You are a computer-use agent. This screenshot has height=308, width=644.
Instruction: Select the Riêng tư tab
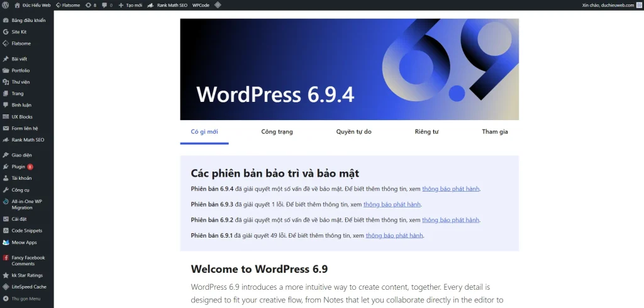pyautogui.click(x=426, y=132)
